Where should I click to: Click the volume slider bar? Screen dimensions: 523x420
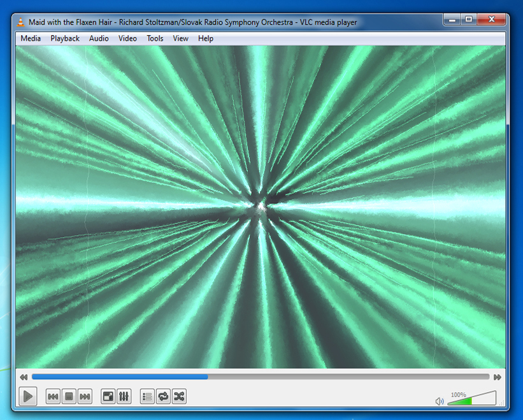pos(471,400)
